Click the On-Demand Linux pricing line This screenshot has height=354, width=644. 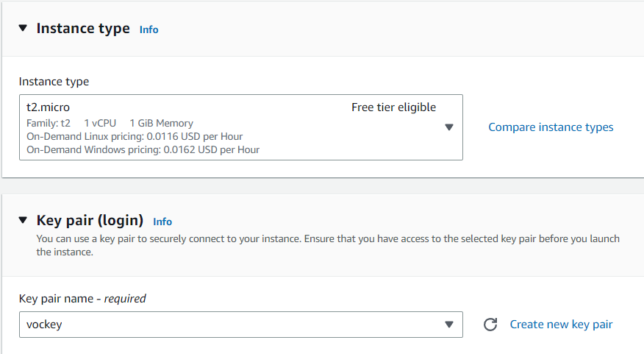(135, 136)
